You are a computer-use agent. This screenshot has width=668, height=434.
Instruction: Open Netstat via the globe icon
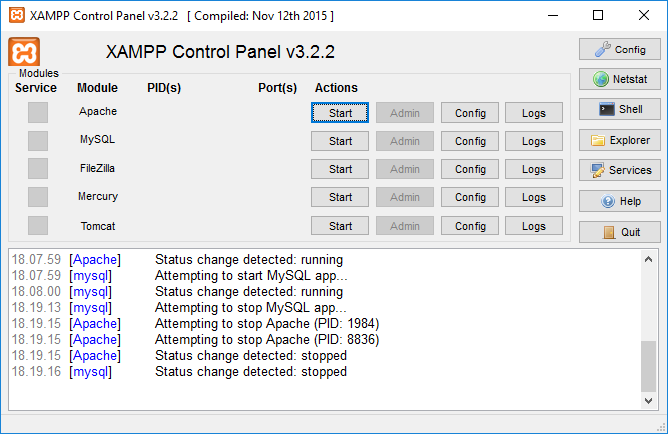(620, 79)
